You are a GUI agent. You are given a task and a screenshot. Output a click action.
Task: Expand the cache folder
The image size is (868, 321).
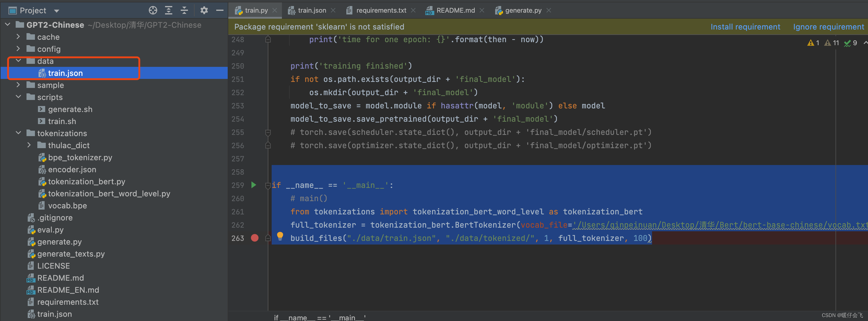18,37
